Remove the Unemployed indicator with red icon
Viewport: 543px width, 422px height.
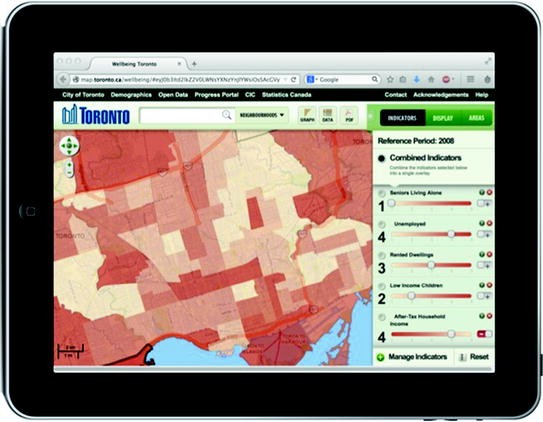pos(489,223)
